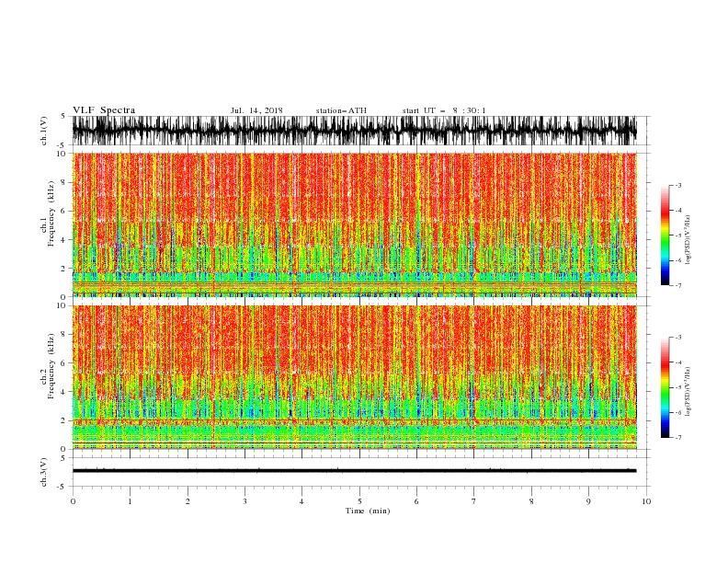The image size is (728, 563).
Task: Click the ch.1 voltage waveform plot
Action: pyautogui.click(x=354, y=131)
